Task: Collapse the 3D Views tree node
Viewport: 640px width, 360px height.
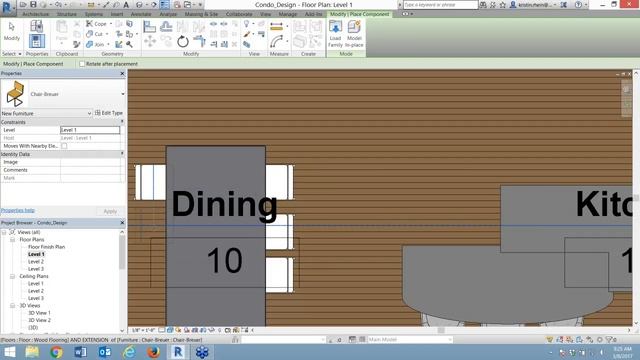Action: coord(13,306)
